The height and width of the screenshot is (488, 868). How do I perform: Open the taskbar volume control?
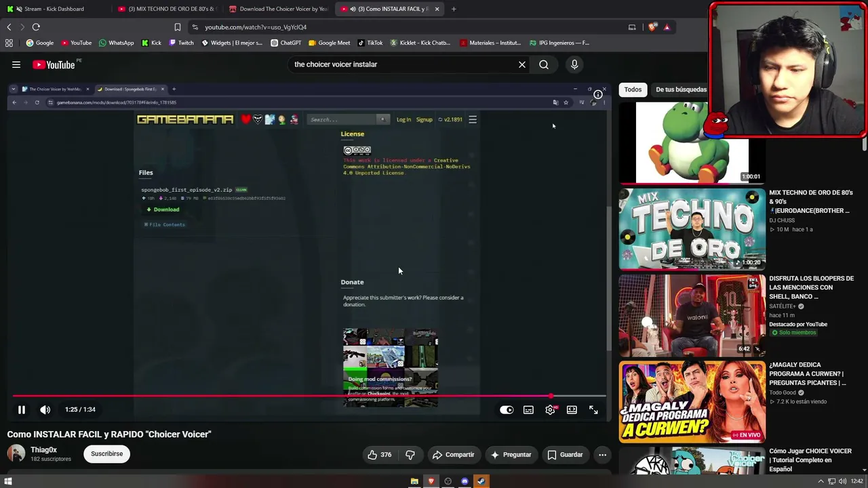842,481
